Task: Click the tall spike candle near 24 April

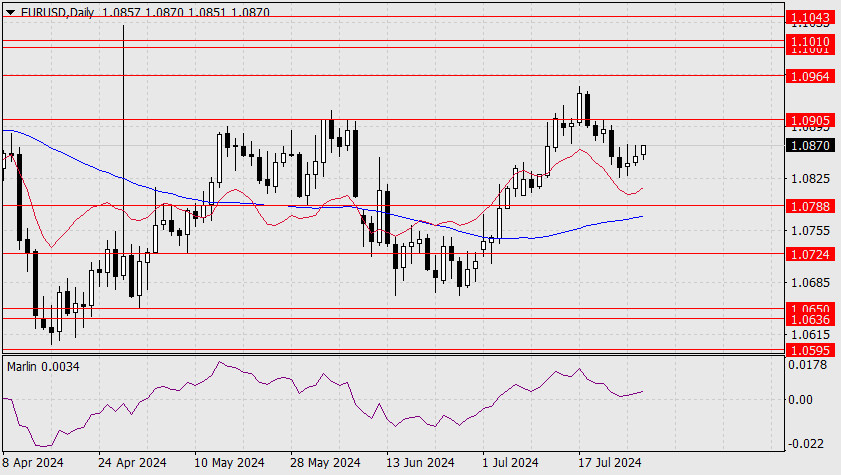Action: pos(123,151)
